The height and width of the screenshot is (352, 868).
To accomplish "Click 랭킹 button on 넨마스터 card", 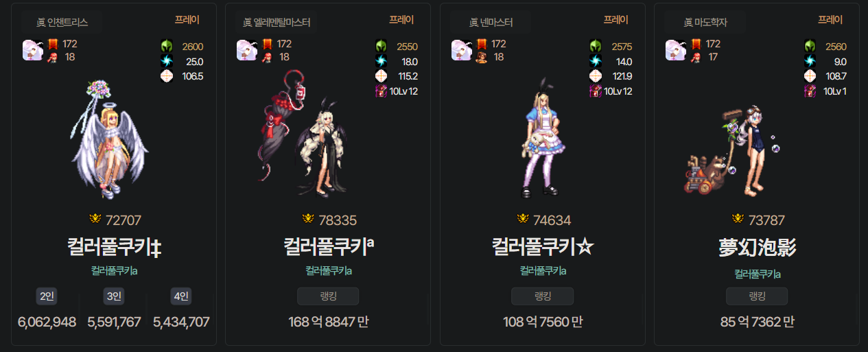I will click(x=542, y=296).
